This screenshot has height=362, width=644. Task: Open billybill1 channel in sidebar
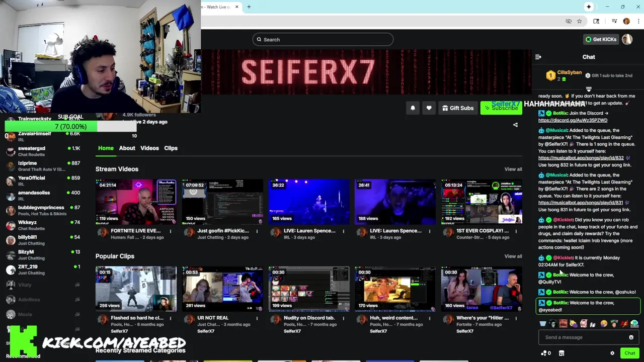point(43,240)
